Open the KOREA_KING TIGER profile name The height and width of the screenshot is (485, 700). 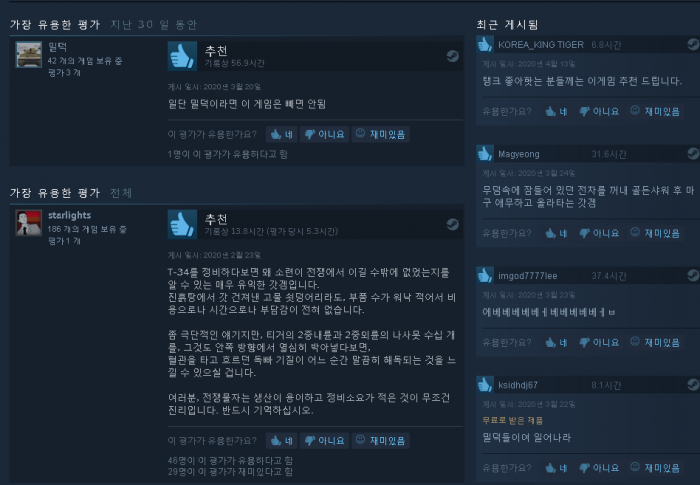541,45
